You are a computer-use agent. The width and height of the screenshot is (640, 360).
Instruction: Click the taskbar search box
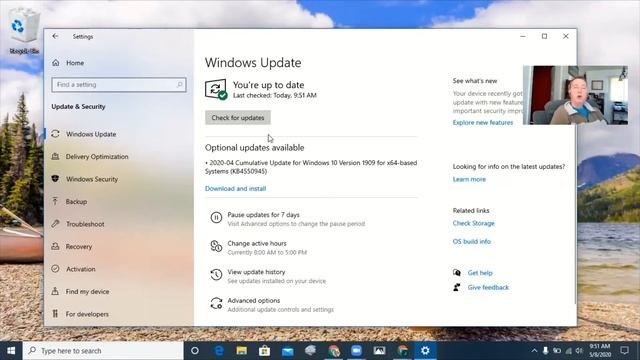[103, 351]
